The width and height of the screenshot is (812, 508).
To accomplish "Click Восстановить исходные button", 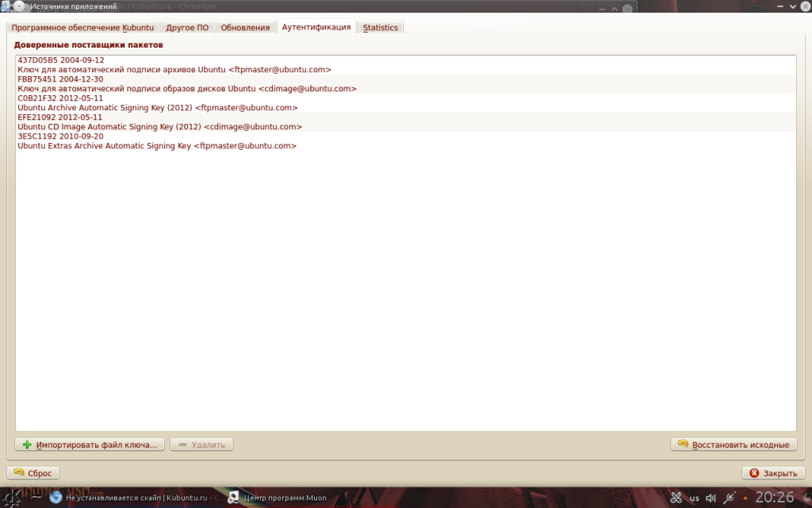I will pyautogui.click(x=733, y=444).
